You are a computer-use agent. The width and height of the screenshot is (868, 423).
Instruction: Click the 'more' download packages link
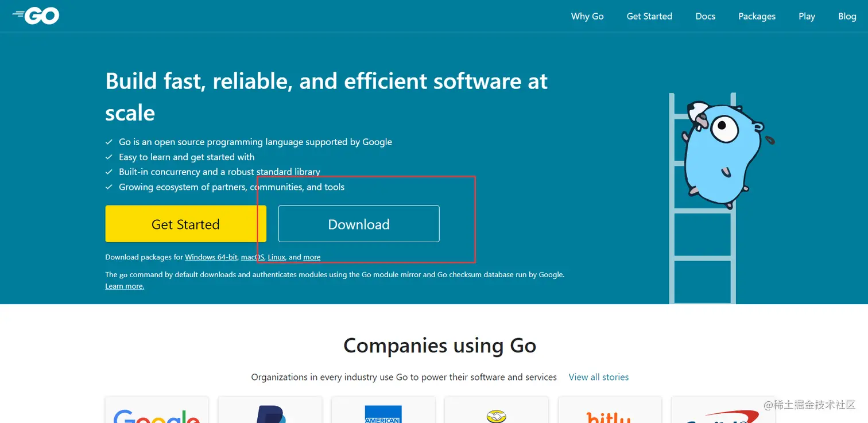pyautogui.click(x=312, y=257)
